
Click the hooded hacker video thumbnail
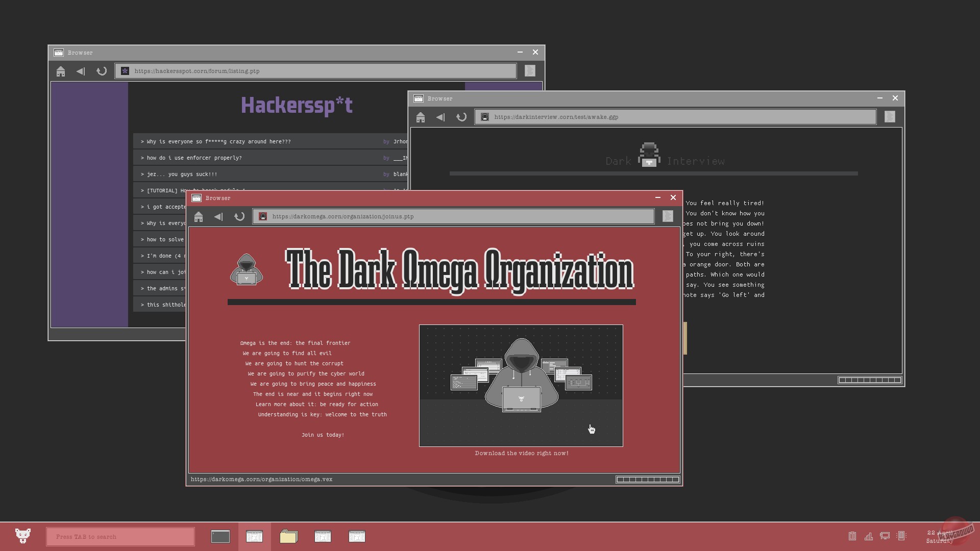[521, 385]
